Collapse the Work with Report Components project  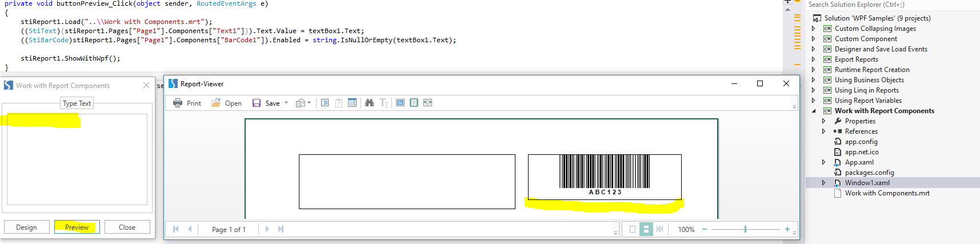814,111
